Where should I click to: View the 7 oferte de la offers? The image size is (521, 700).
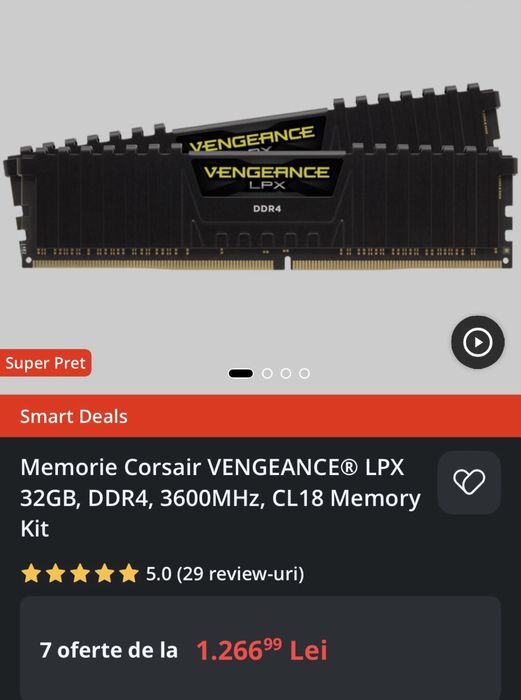pyautogui.click(x=108, y=650)
